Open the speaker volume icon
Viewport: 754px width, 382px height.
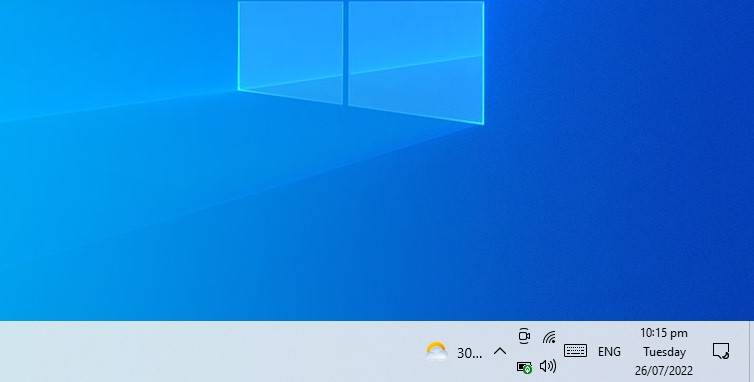coord(548,367)
